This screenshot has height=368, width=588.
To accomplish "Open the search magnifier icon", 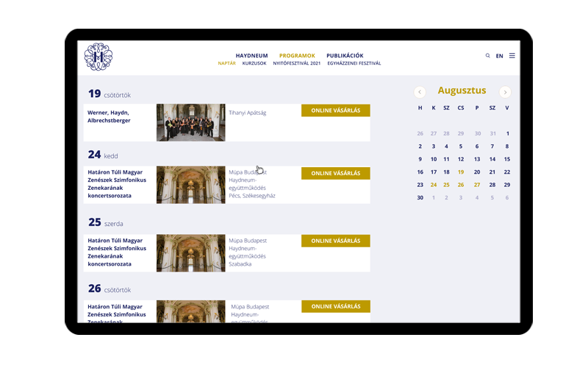I will click(488, 56).
